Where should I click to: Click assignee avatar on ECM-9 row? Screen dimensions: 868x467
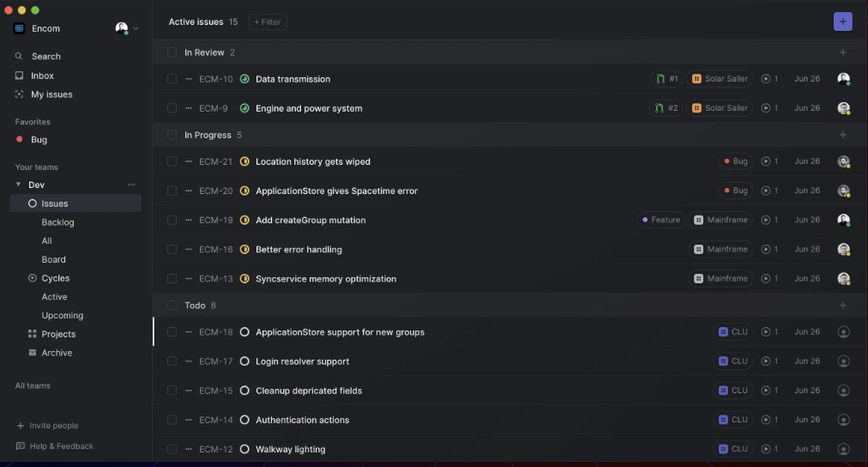843,108
